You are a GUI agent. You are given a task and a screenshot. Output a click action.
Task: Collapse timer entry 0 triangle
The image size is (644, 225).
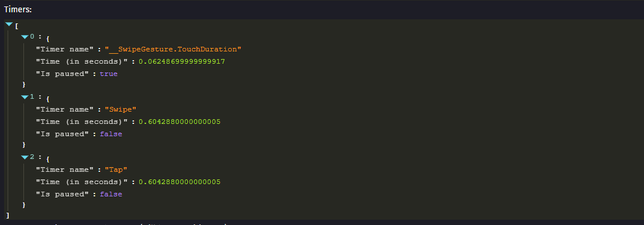[x=25, y=37]
